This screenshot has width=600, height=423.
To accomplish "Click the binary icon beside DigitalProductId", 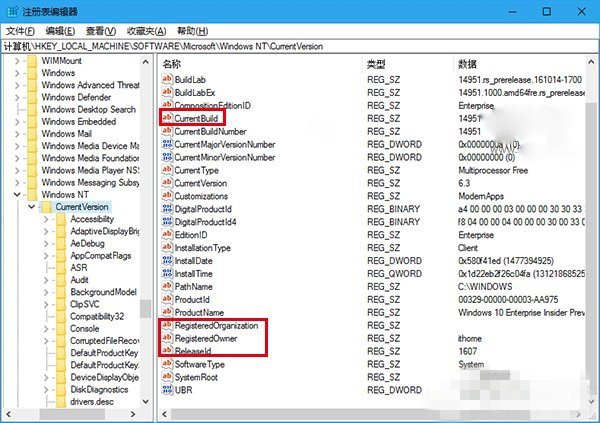I will point(166,209).
